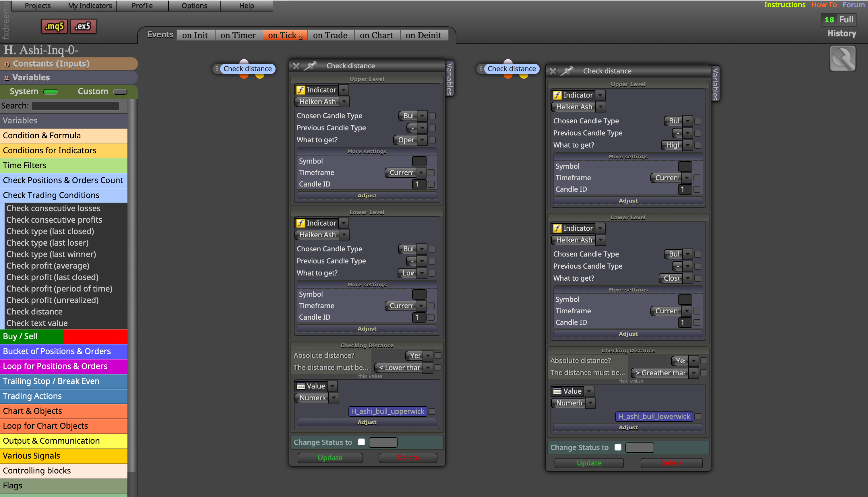The width and height of the screenshot is (868, 497).
Task: Open the wrench tools icon under History
Action: (x=842, y=59)
